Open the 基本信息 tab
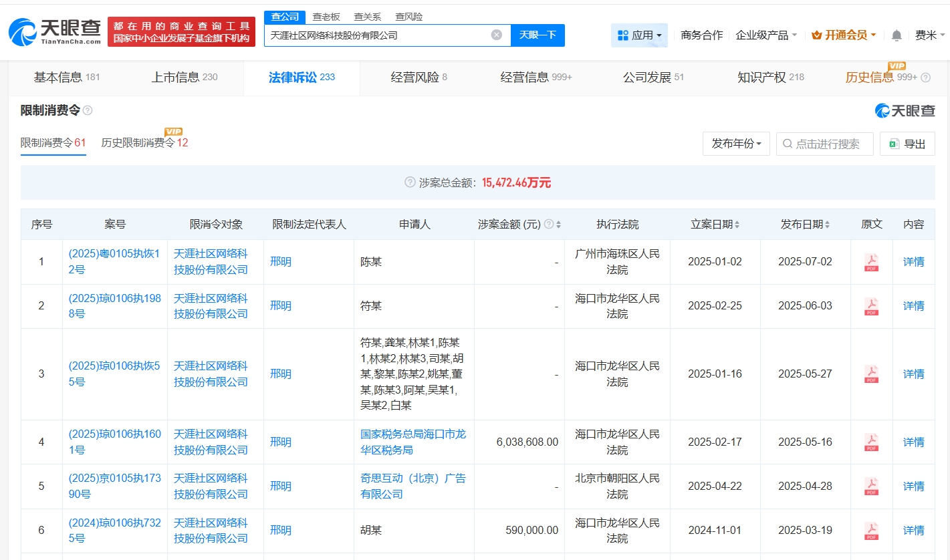 (x=67, y=78)
